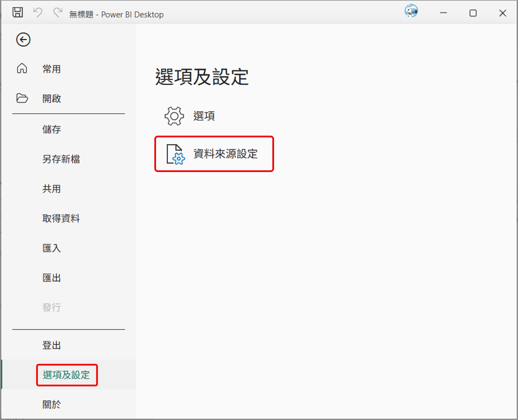The width and height of the screenshot is (518, 420).
Task: Select 選項及設定 in the sidebar
Action: (x=66, y=375)
